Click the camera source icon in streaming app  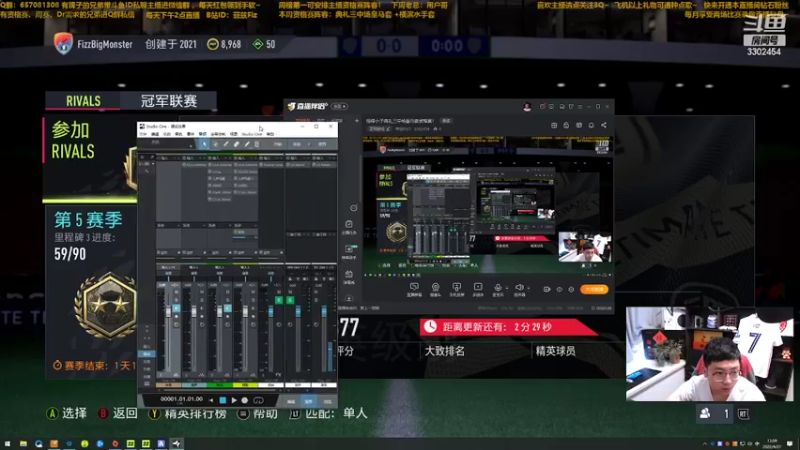pos(436,287)
